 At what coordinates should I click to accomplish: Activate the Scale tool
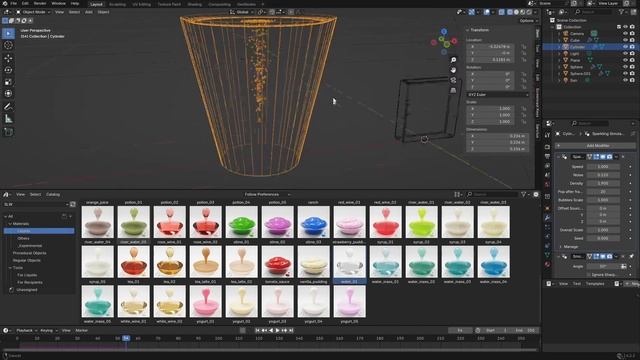coord(8,82)
